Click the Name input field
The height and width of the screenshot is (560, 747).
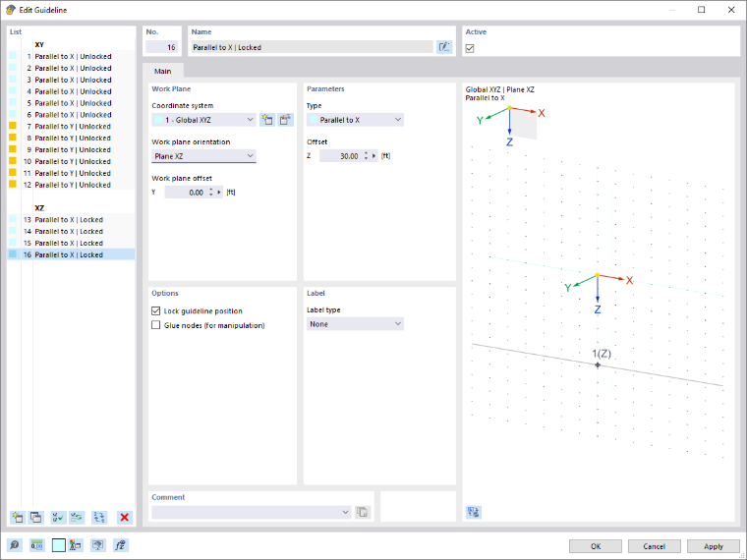coord(313,47)
